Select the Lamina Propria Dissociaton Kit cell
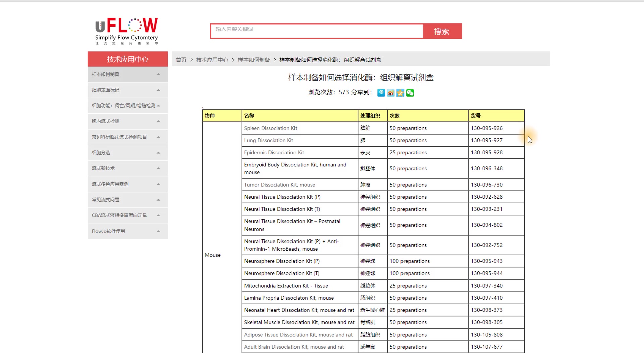 point(300,298)
